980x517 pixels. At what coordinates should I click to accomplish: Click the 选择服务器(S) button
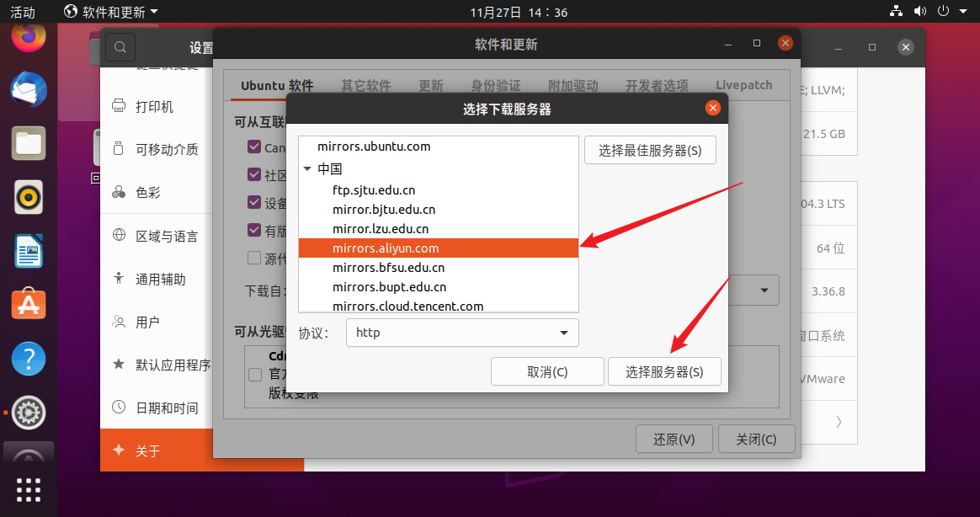point(664,372)
